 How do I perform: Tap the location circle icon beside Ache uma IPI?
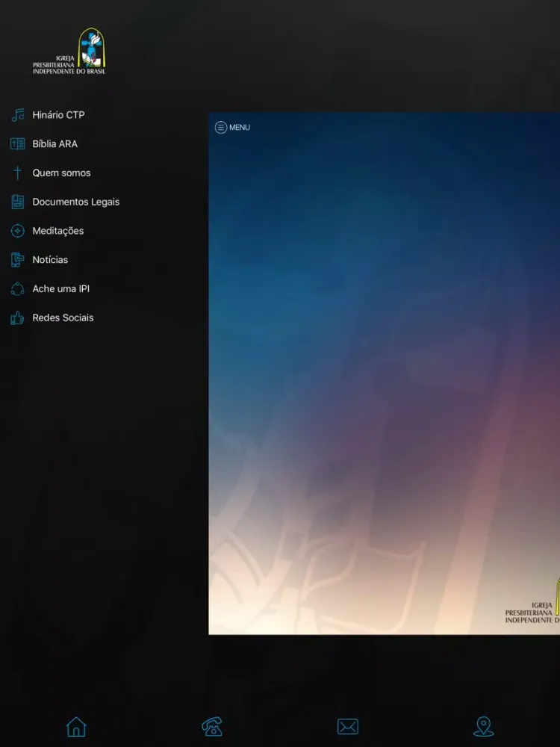(18, 288)
